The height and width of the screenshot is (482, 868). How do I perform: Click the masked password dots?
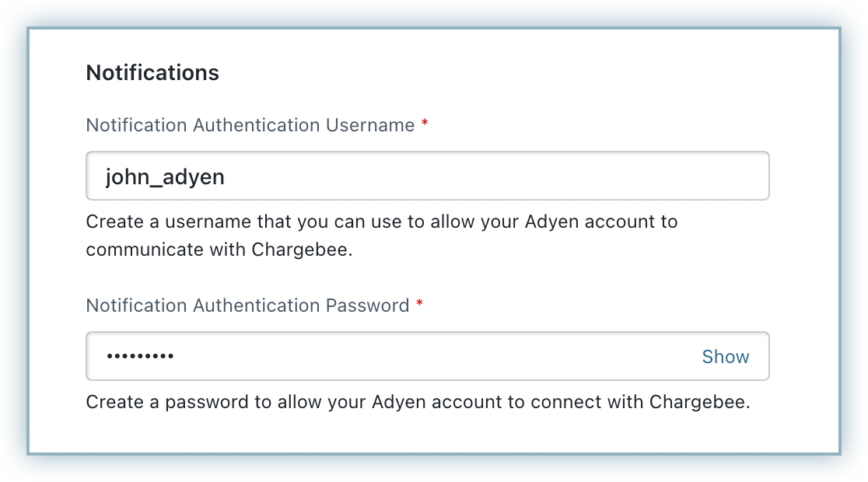click(x=140, y=357)
